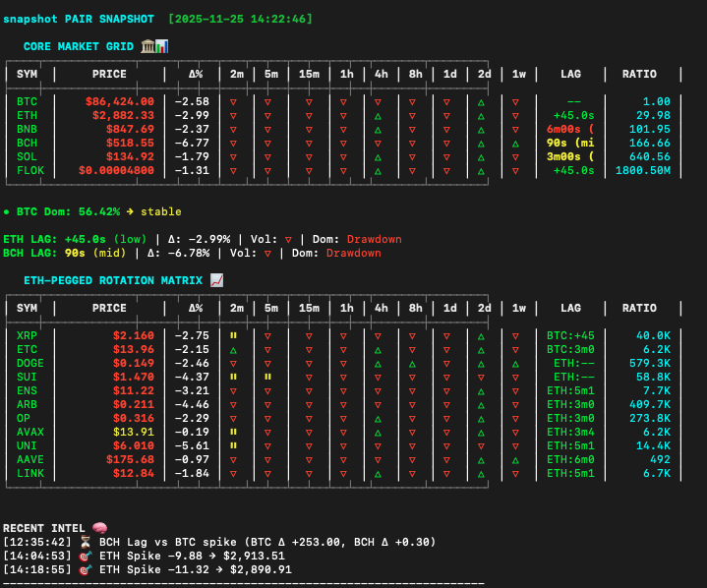Click the SUI change value -4.37
707x588 pixels.
pyautogui.click(x=192, y=377)
